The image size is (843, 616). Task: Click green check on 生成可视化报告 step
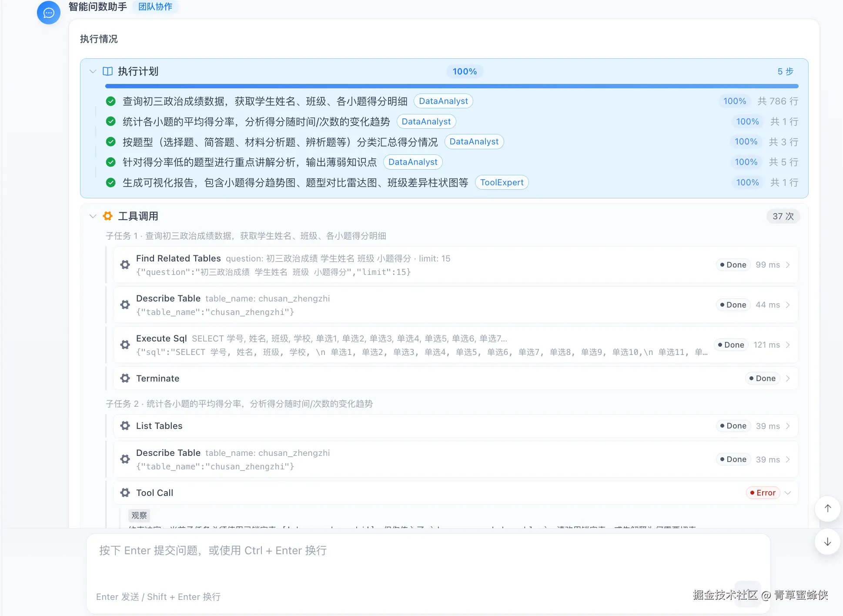(x=111, y=183)
